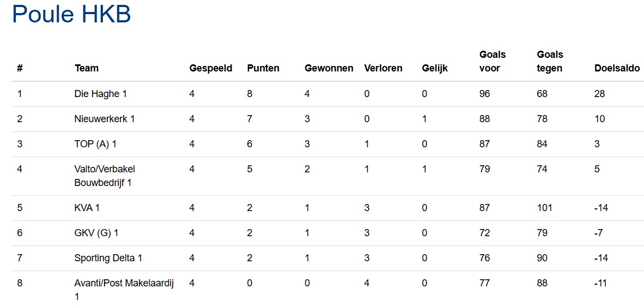Click the Goals voor column header
Viewport: 644px width, 306px height.
[493, 61]
